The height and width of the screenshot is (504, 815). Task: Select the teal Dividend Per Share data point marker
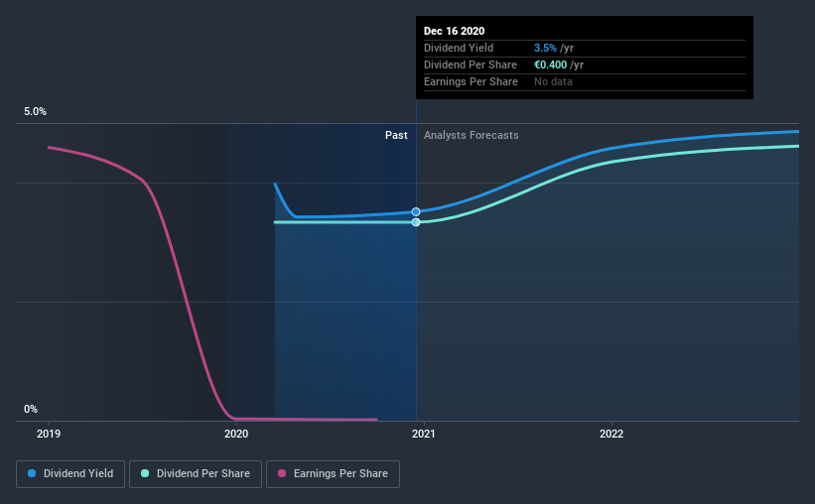[x=416, y=222]
